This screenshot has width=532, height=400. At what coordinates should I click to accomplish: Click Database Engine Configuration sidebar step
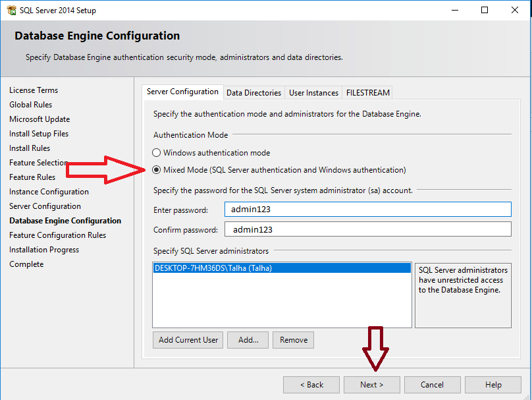click(65, 221)
